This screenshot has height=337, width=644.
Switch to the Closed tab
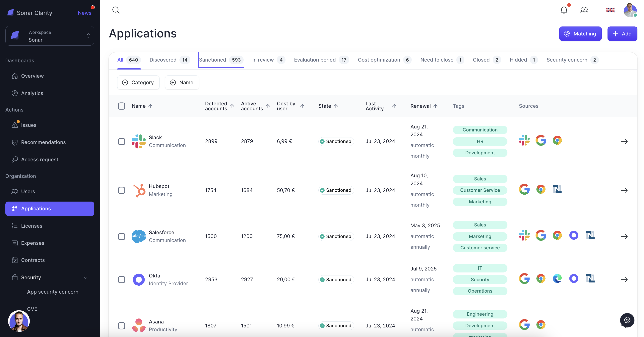(487, 60)
